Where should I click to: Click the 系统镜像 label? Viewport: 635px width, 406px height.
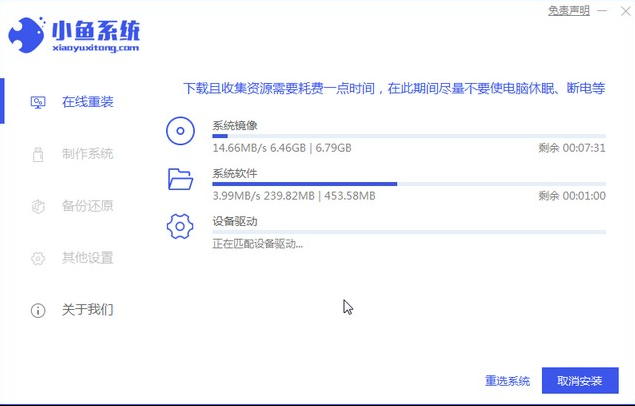coord(235,125)
